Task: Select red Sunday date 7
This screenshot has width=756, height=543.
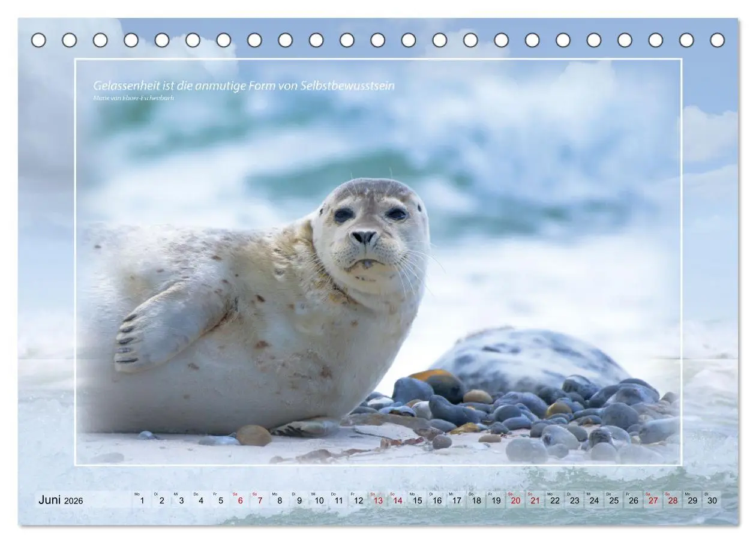Action: [260, 500]
